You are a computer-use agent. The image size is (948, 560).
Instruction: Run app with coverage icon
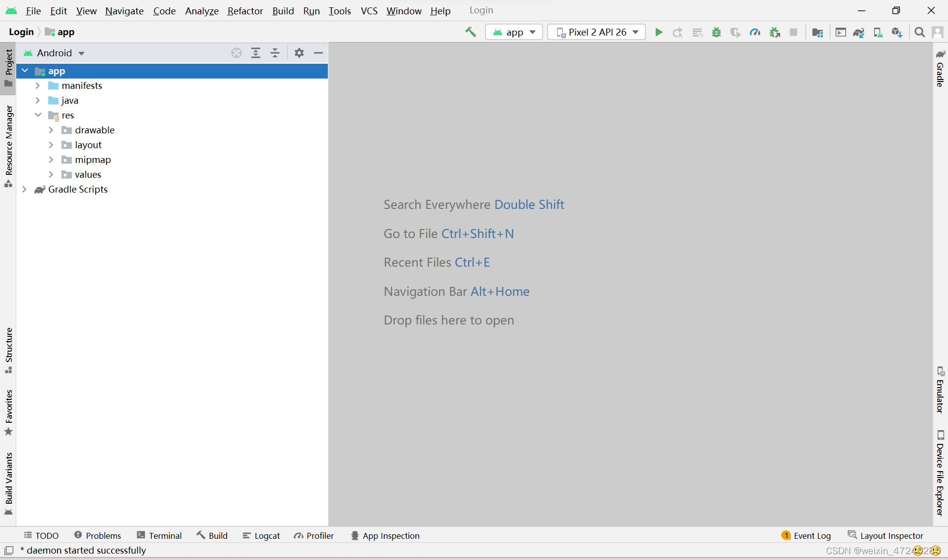736,32
